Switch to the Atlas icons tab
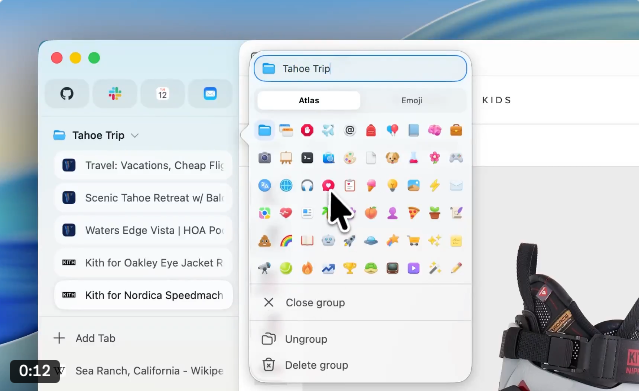Viewport: 639px width, 391px height. pos(309,100)
